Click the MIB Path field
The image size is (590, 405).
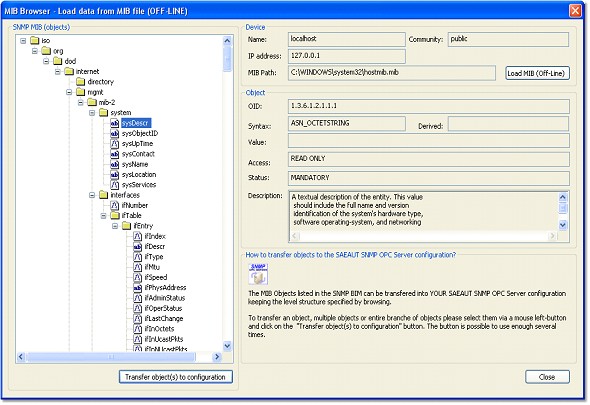tap(392, 73)
